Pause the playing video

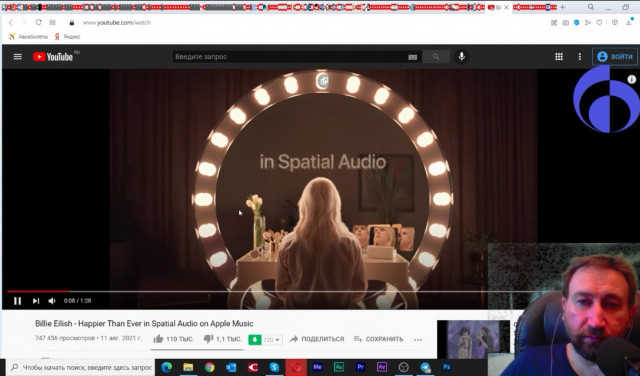click(x=17, y=301)
